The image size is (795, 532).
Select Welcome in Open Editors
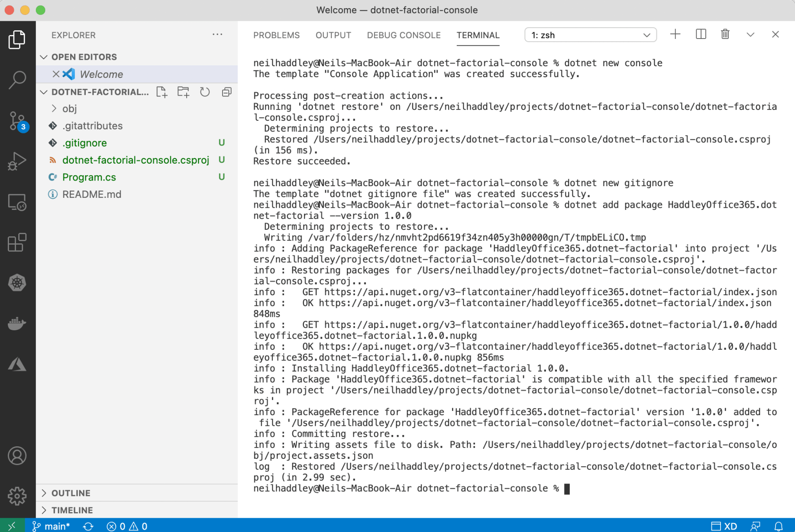click(137, 74)
